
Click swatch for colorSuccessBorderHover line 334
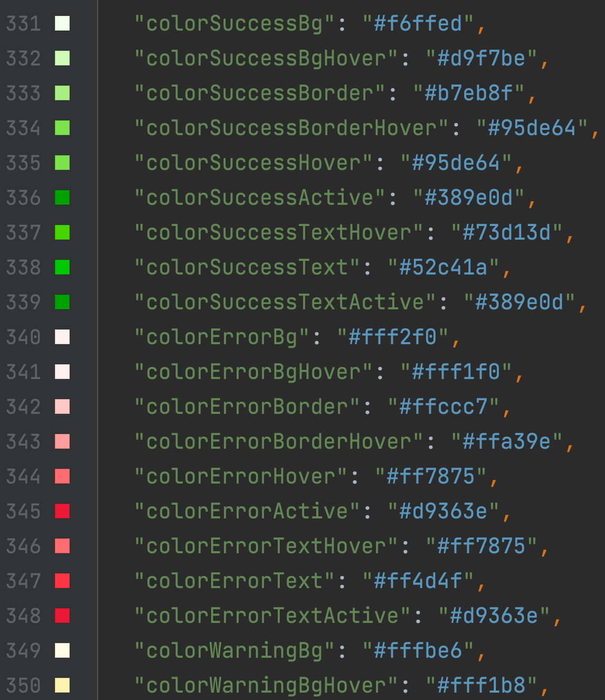pyautogui.click(x=62, y=128)
